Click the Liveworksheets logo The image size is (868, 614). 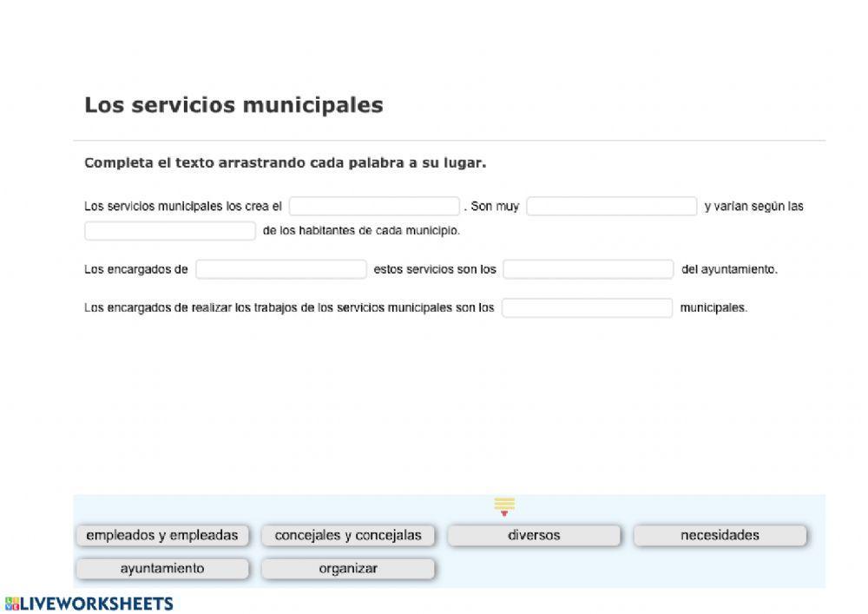pyautogui.click(x=89, y=604)
